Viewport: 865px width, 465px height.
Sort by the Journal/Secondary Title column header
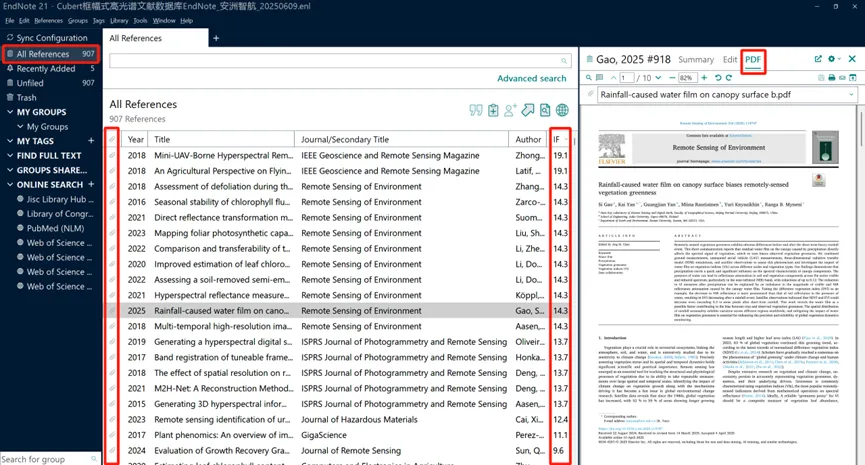coord(345,140)
